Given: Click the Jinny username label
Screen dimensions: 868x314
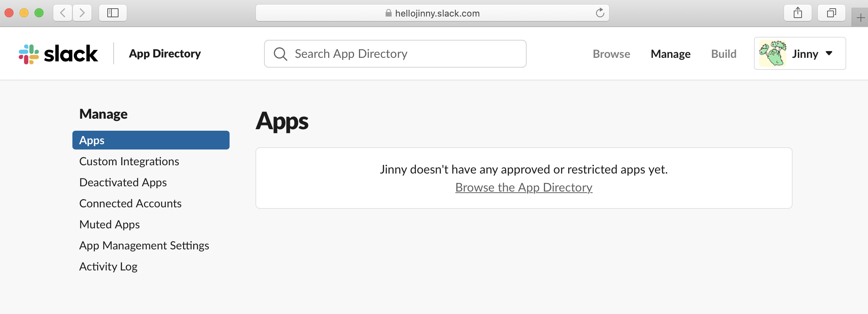Looking at the screenshot, I should 805,54.
